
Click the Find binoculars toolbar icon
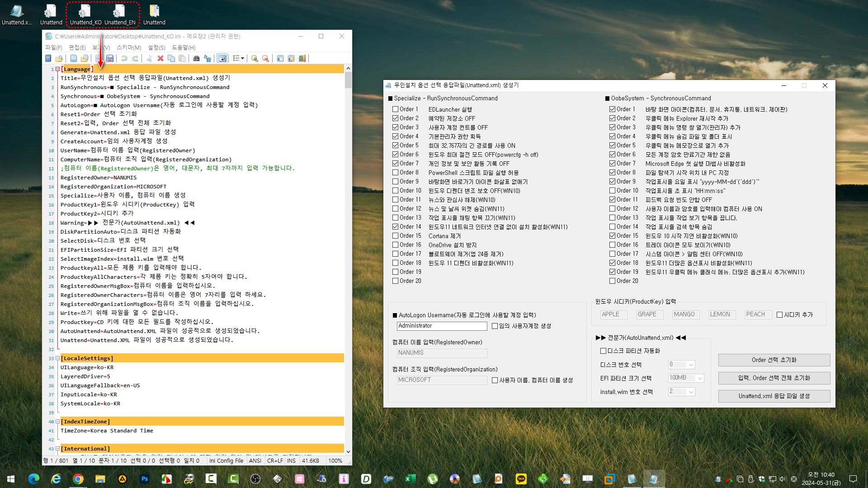click(196, 58)
